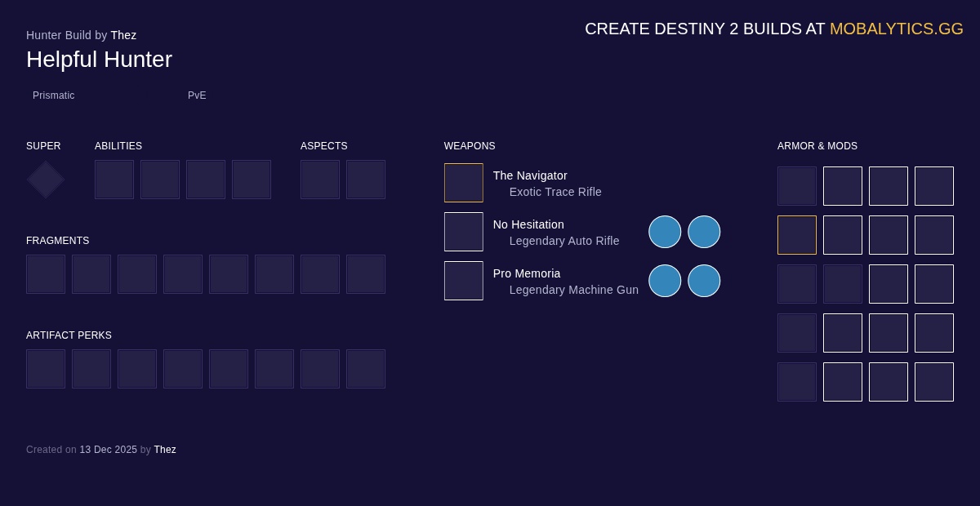Click the bottom-right armor mod slot
This screenshot has height=506, width=980.
click(x=934, y=382)
